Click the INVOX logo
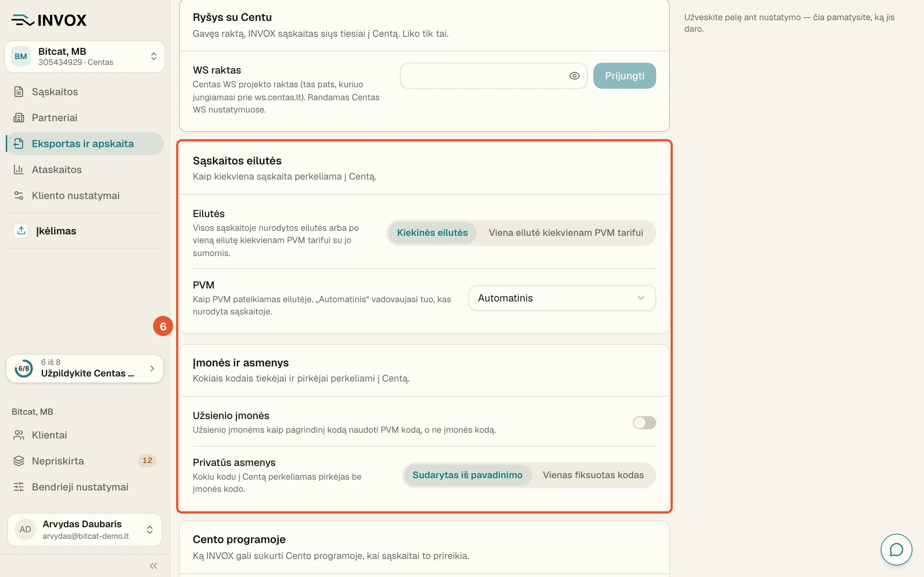This screenshot has width=924, height=577. (x=49, y=20)
